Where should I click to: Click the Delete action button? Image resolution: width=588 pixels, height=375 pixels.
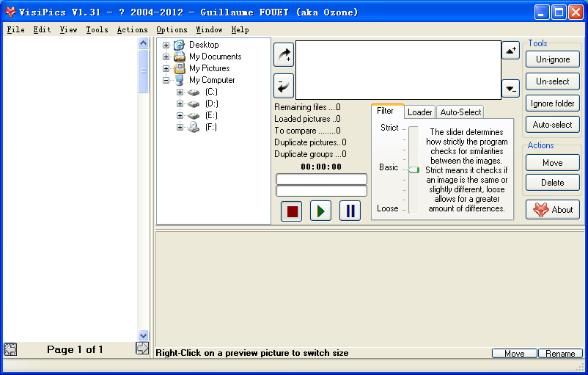[553, 183]
